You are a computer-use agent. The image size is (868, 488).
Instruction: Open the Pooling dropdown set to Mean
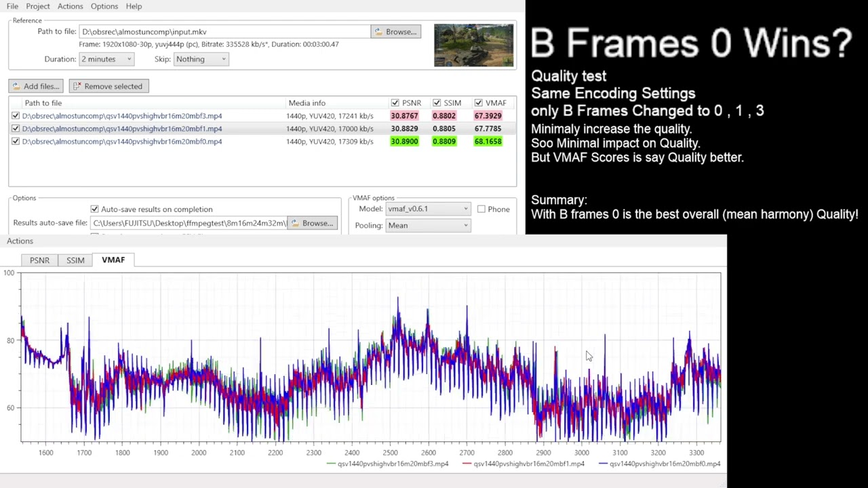428,226
